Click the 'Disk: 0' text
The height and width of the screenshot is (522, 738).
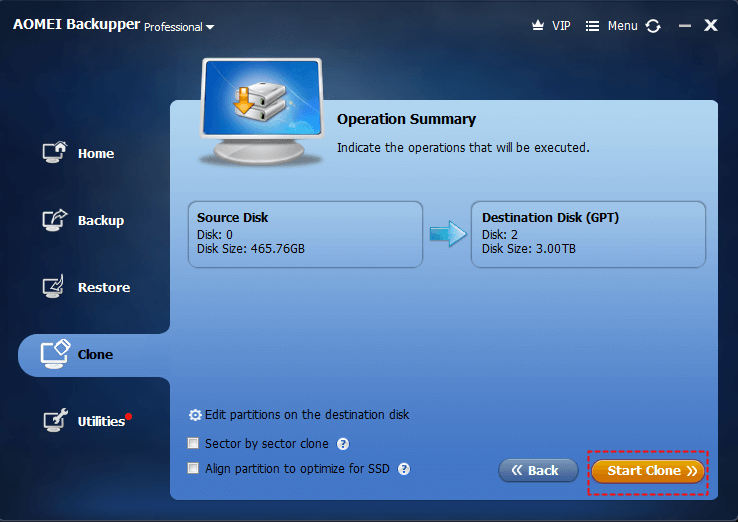tap(215, 234)
